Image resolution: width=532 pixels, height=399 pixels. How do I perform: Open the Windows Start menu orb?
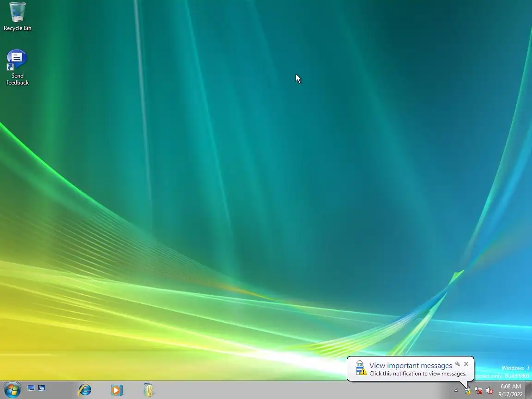(12, 390)
